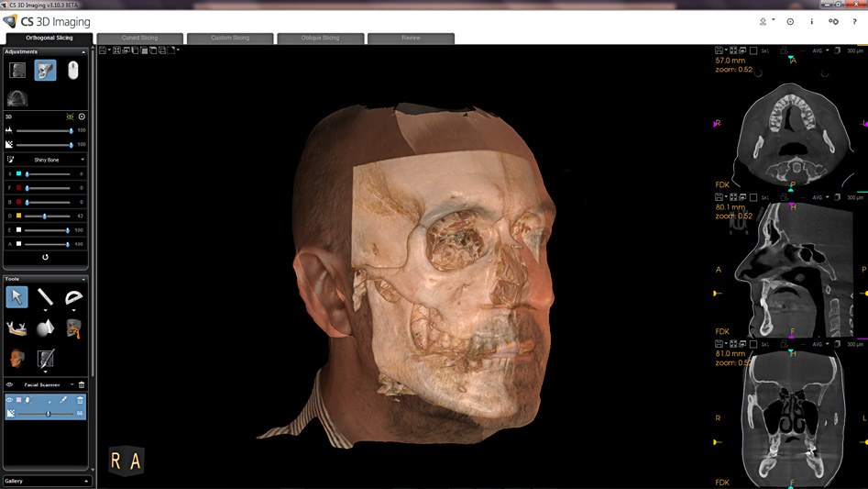Click the reset adjustments circular arrow
The height and width of the screenshot is (489, 868).
coord(46,257)
